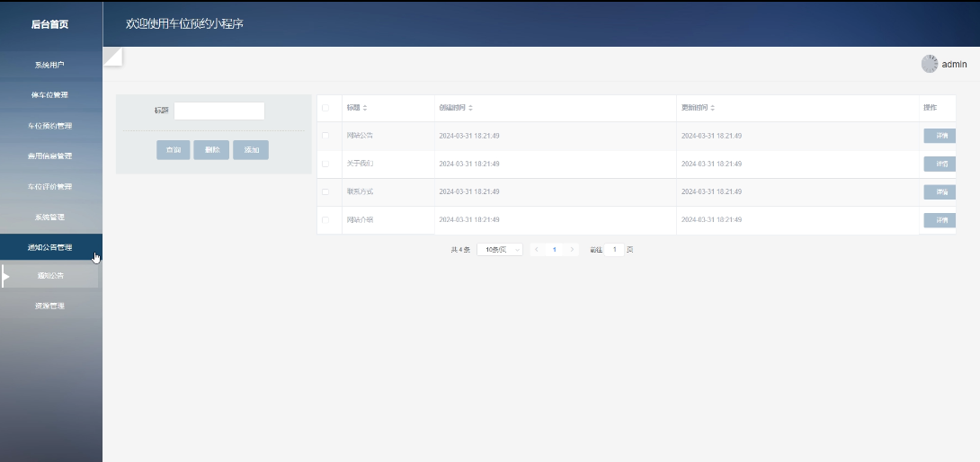Viewport: 980px width, 462px height.
Task: Click the 前往 page jump input box
Action: tap(614, 250)
